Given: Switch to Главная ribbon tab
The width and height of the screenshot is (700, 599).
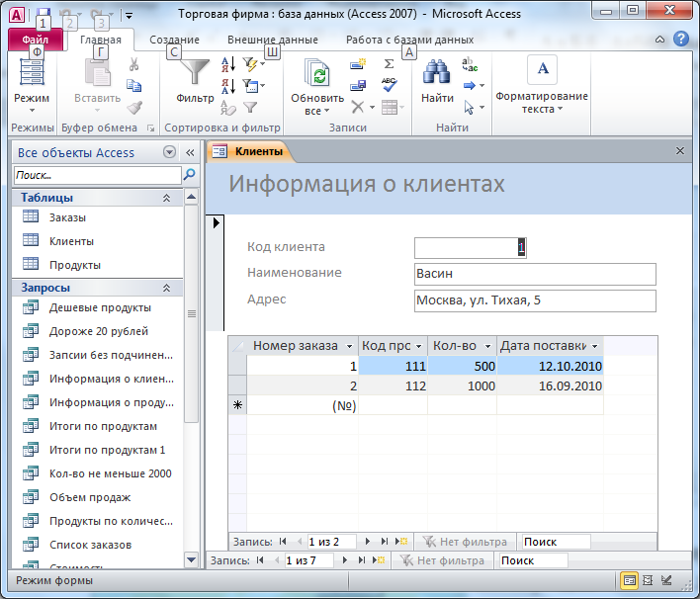Looking at the screenshot, I should 101,40.
